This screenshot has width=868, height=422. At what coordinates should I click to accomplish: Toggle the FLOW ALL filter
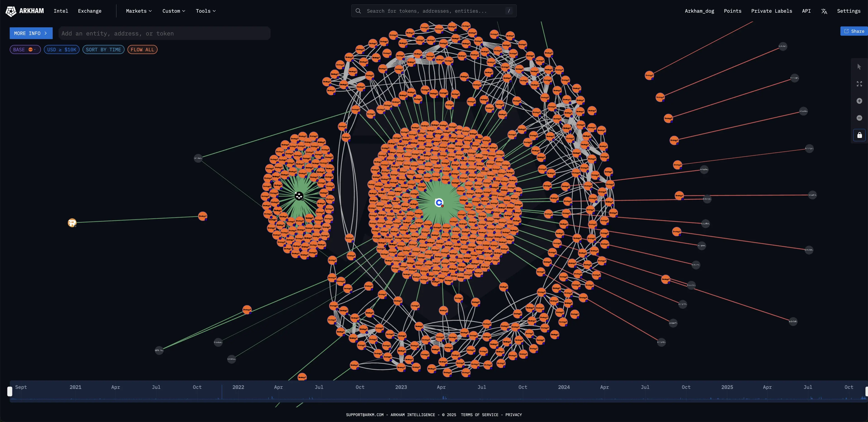(142, 49)
